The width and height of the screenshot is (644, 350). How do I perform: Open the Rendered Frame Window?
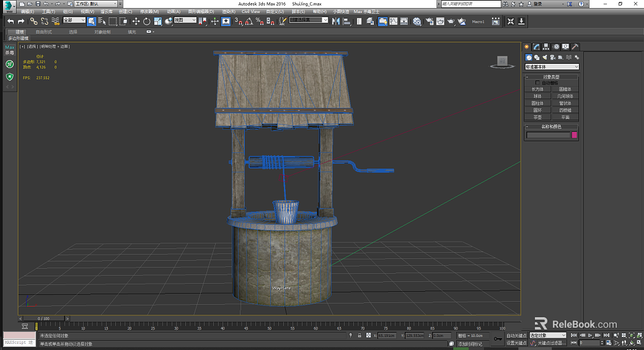coord(440,21)
